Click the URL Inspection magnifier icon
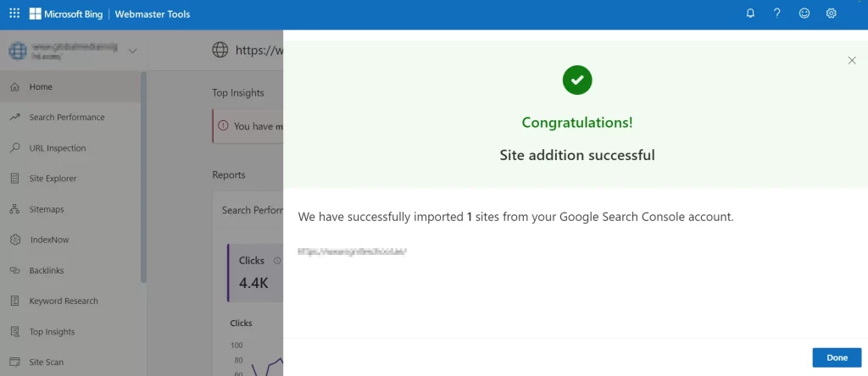 point(15,148)
